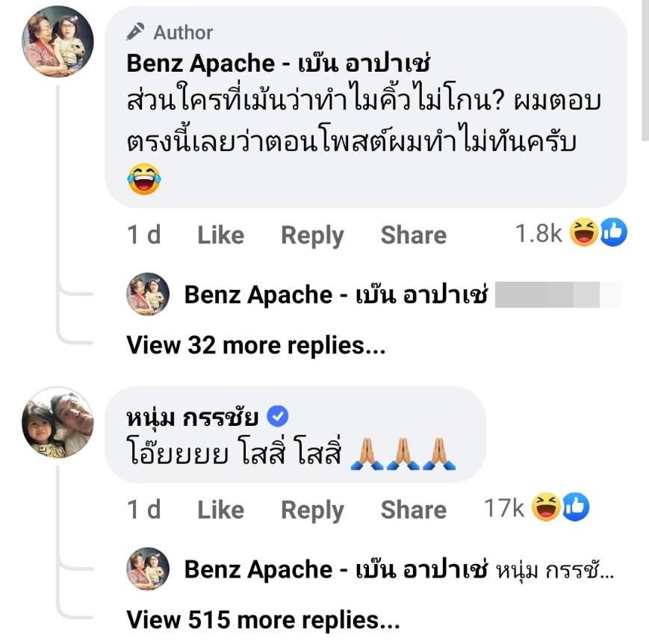Open หนุ่ม กรรชัย's profile picture
This screenshot has width=649, height=644.
[57, 422]
